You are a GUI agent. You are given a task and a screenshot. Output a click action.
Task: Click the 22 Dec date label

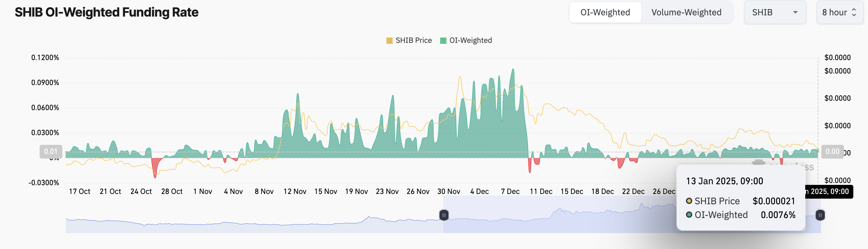point(634,192)
